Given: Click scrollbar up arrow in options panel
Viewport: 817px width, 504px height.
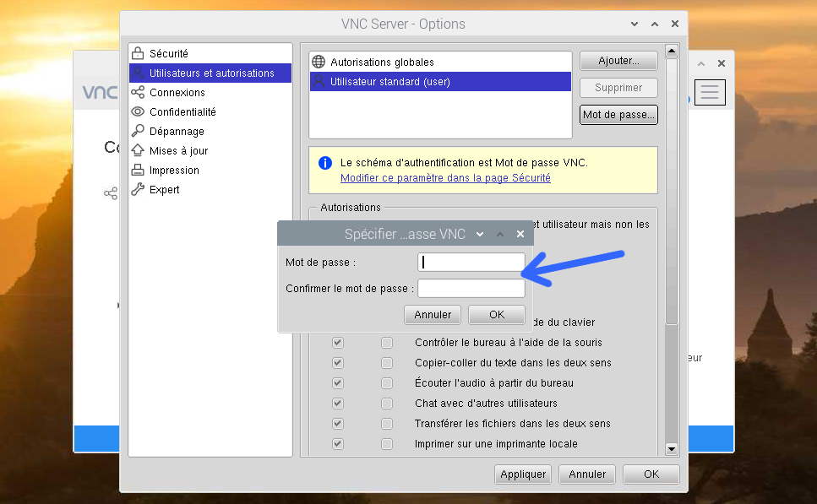Looking at the screenshot, I should (x=672, y=51).
